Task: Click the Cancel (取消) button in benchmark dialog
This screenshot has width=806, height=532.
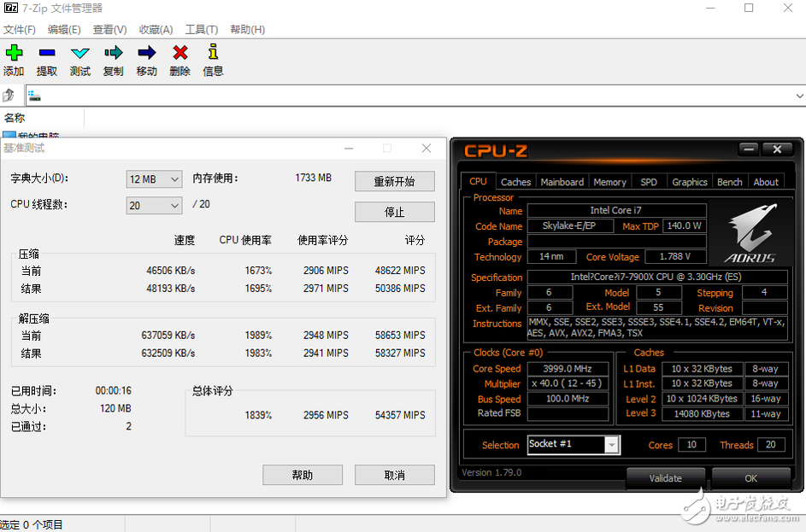Action: click(394, 475)
